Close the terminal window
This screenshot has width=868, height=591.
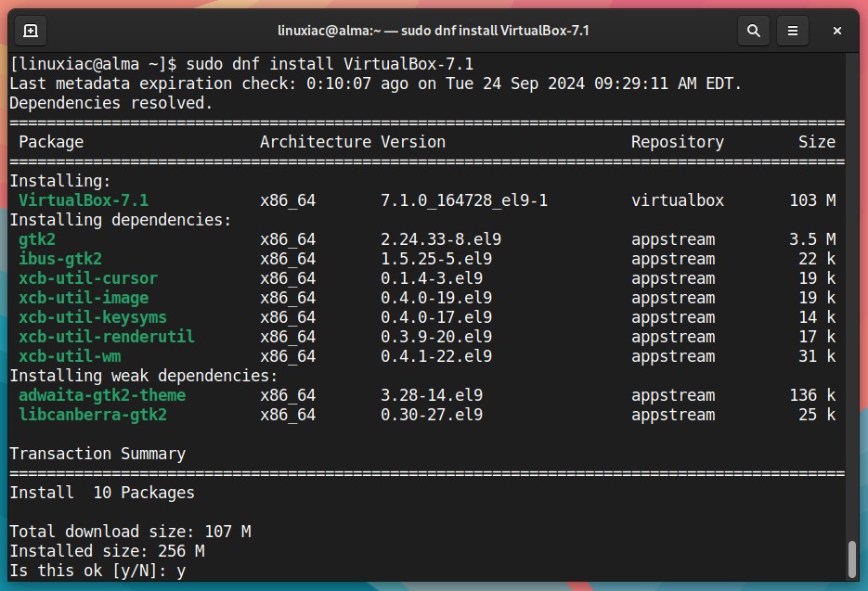pos(837,31)
